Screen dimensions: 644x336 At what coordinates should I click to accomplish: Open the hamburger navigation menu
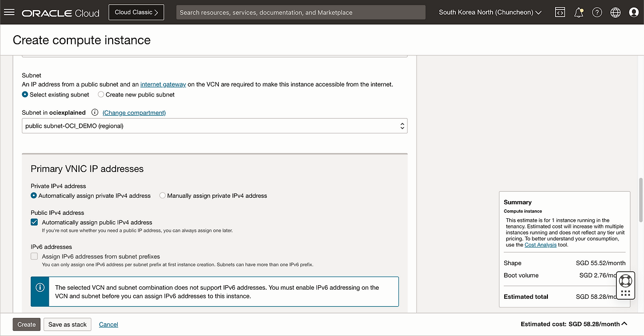tap(9, 13)
